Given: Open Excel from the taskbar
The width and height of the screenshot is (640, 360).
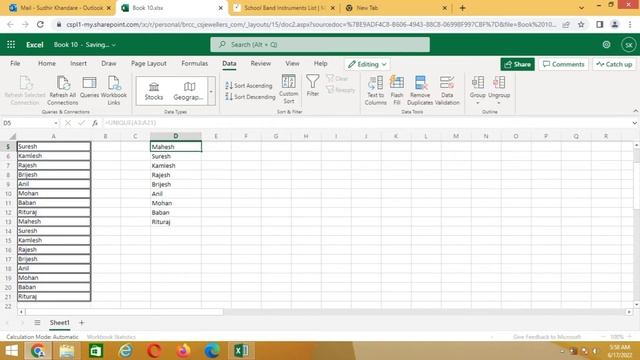Looking at the screenshot, I should click(x=241, y=351).
